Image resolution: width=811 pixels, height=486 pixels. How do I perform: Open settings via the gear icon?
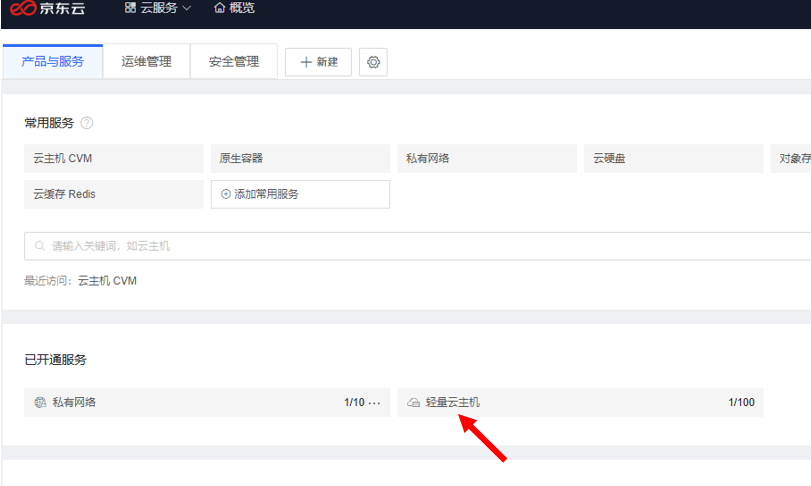point(373,62)
